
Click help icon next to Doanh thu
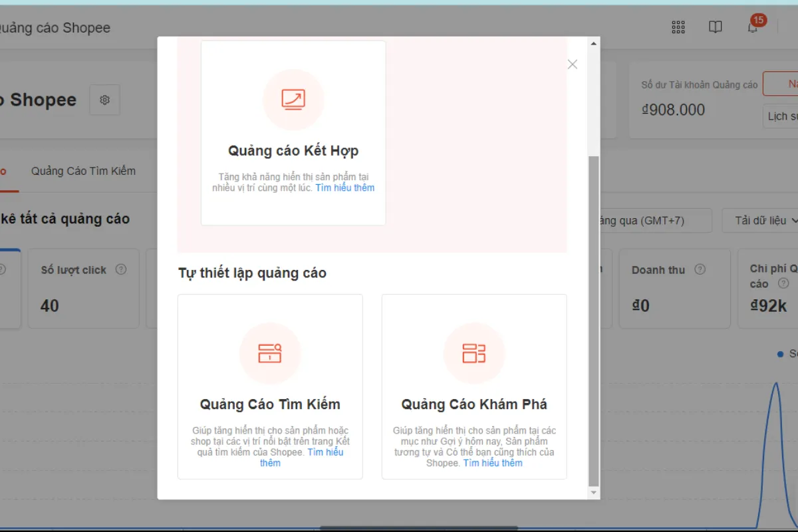(x=700, y=269)
